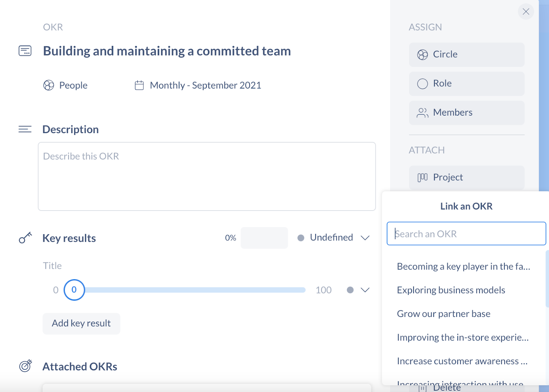
Task: Select 'Grow our partner base' OKR
Action: [x=443, y=314]
